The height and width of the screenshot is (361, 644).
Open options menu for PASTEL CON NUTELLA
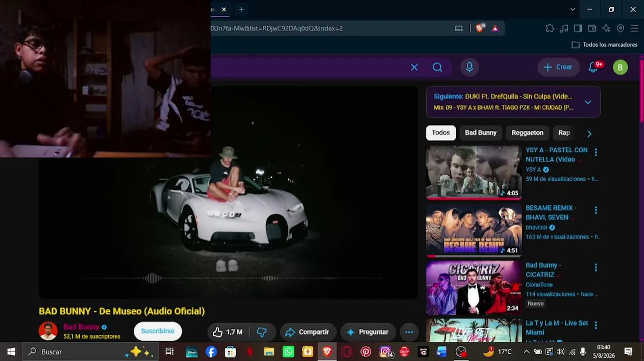tap(596, 152)
